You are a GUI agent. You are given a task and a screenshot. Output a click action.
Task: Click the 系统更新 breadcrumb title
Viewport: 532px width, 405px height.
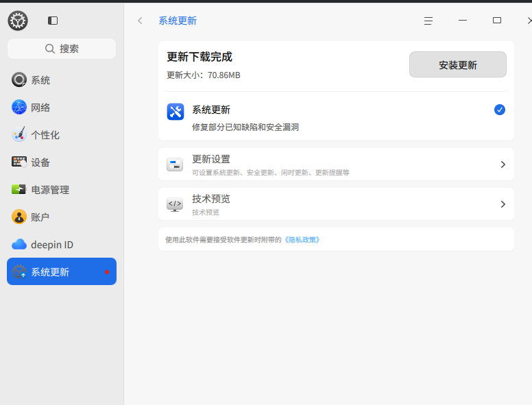(x=178, y=21)
